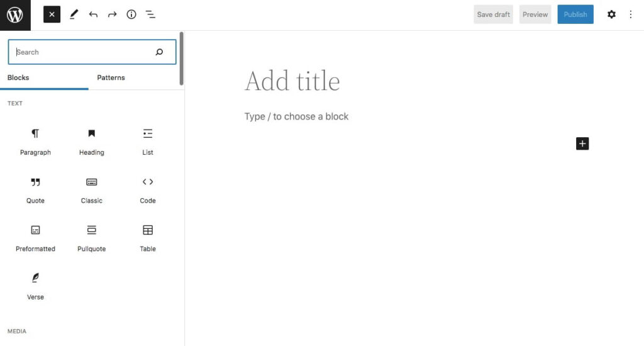644x346 pixels.
Task: Add a Pullquote block
Action: [92, 237]
